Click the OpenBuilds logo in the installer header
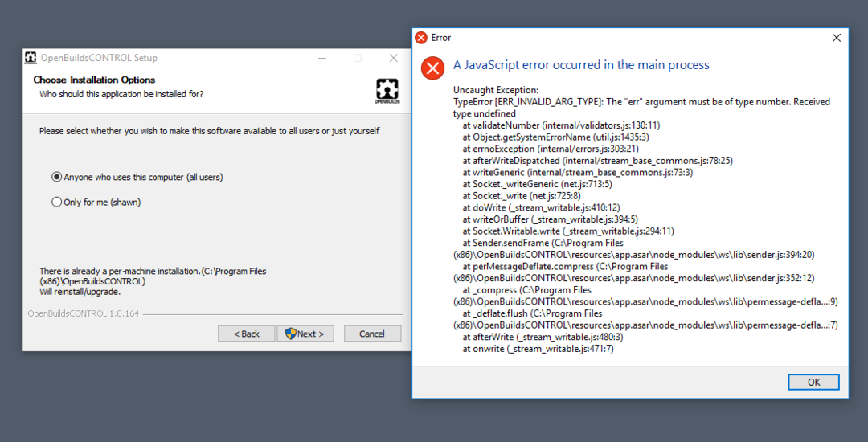This screenshot has height=442, width=868. click(x=387, y=91)
